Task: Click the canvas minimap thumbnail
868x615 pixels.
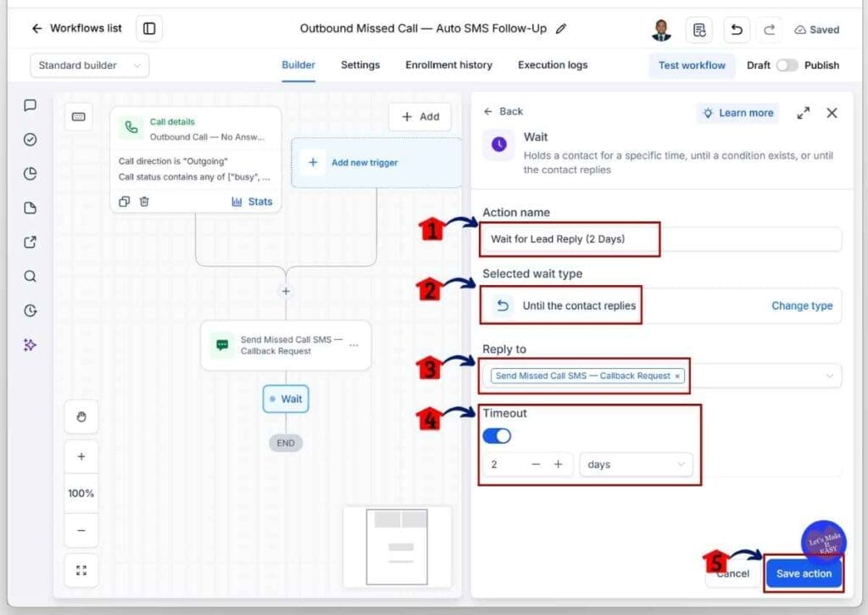Action: (397, 547)
